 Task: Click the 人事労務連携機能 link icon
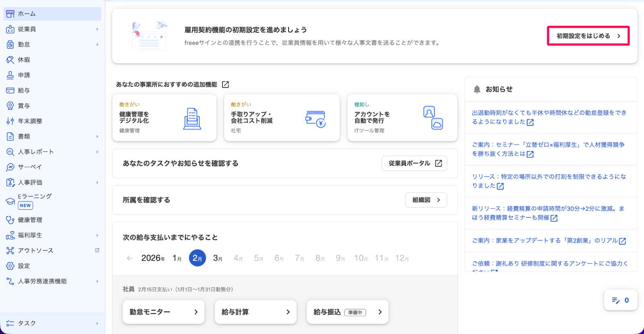10,281
